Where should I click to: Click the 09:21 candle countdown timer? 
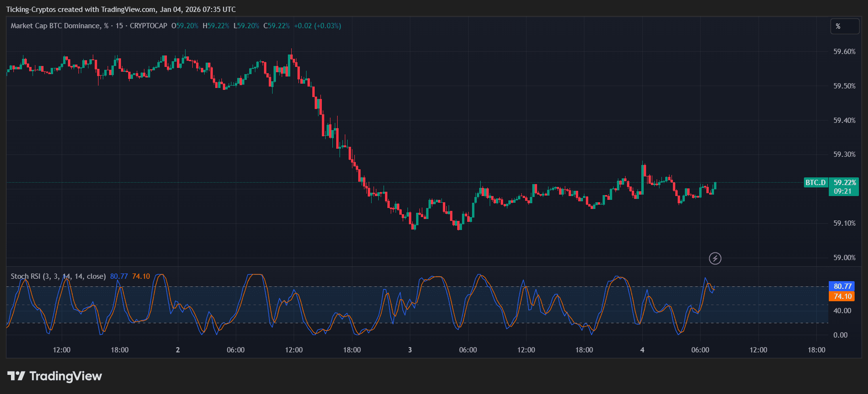pyautogui.click(x=843, y=191)
